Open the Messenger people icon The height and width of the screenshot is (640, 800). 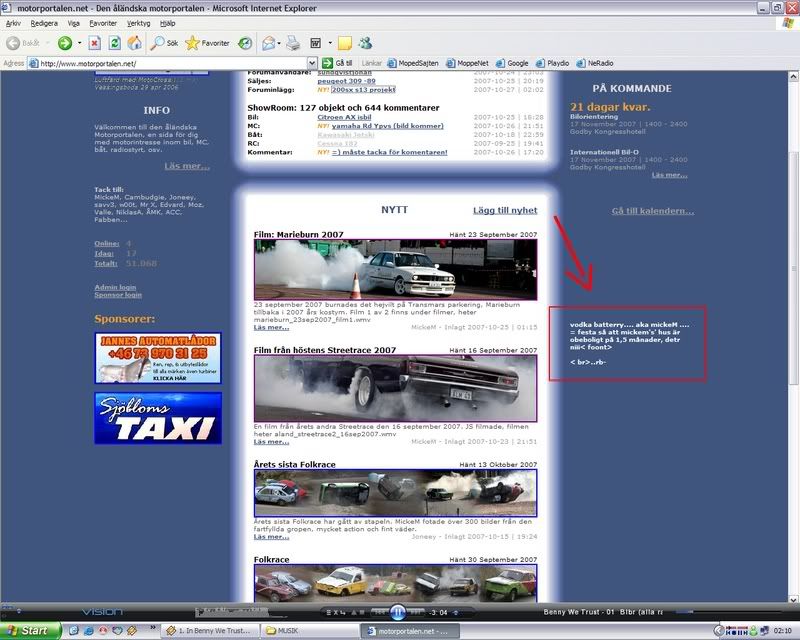coord(365,43)
